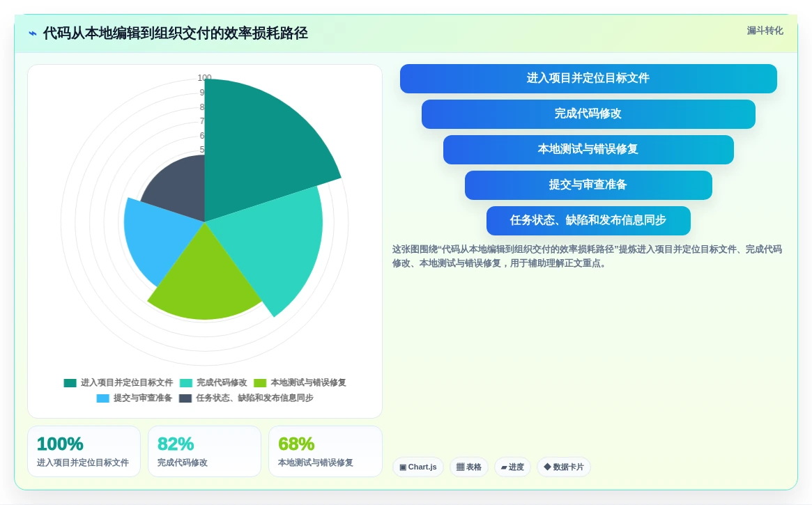Select the 进入项目并定位目标文件 funnel bar
The width and height of the screenshot is (812, 505).
coord(588,79)
